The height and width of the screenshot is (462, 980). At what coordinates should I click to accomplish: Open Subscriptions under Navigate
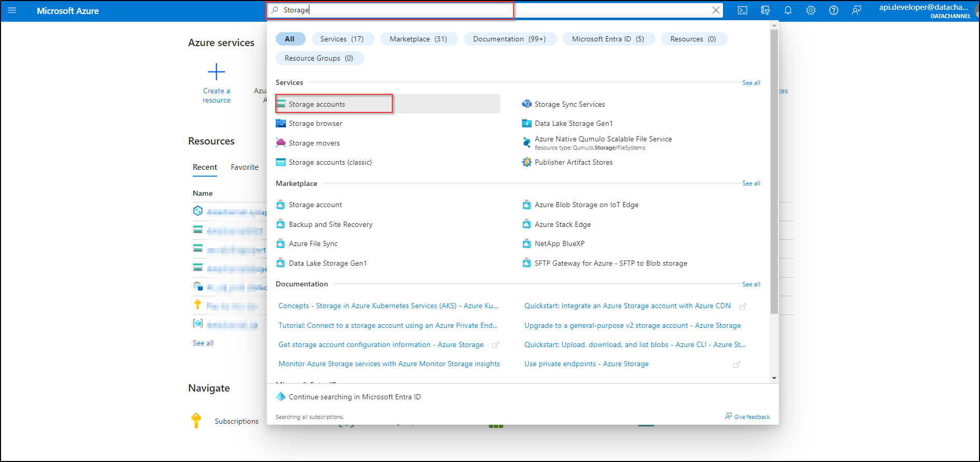pos(236,421)
